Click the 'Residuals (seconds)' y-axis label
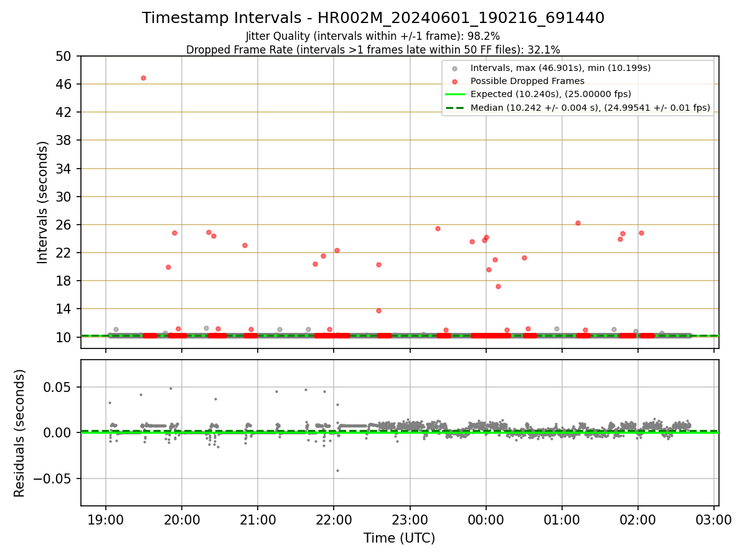This screenshot has width=747, height=560. click(x=20, y=433)
